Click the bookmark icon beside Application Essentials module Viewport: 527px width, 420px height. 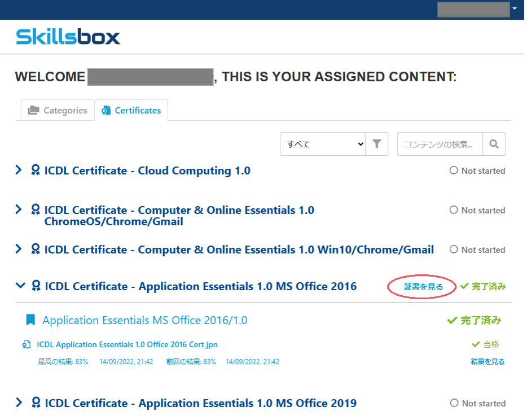[x=30, y=320]
